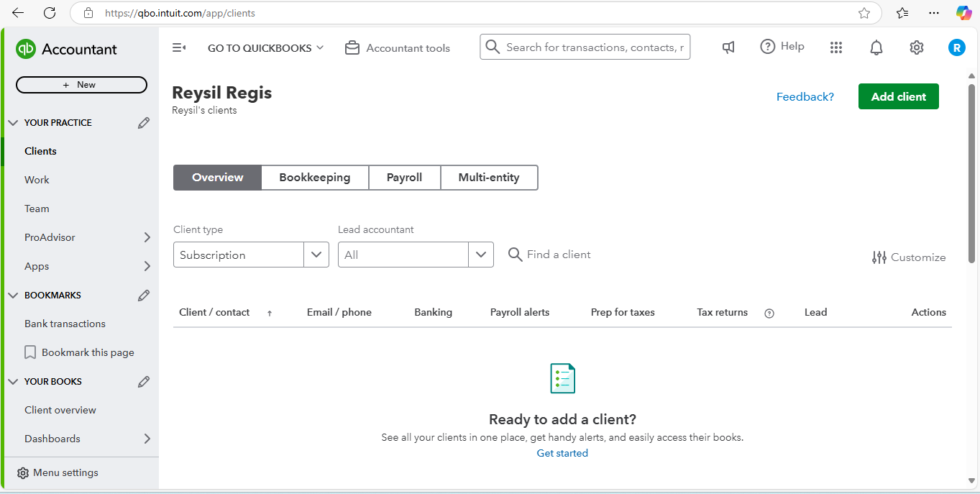Viewport: 980px width, 494px height.
Task: Open the notifications bell
Action: click(876, 47)
